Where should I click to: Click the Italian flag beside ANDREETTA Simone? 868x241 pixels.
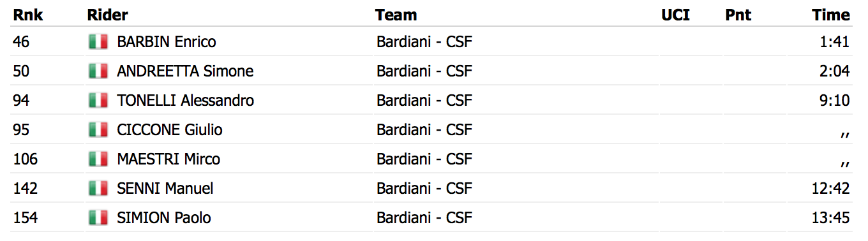pos(98,71)
